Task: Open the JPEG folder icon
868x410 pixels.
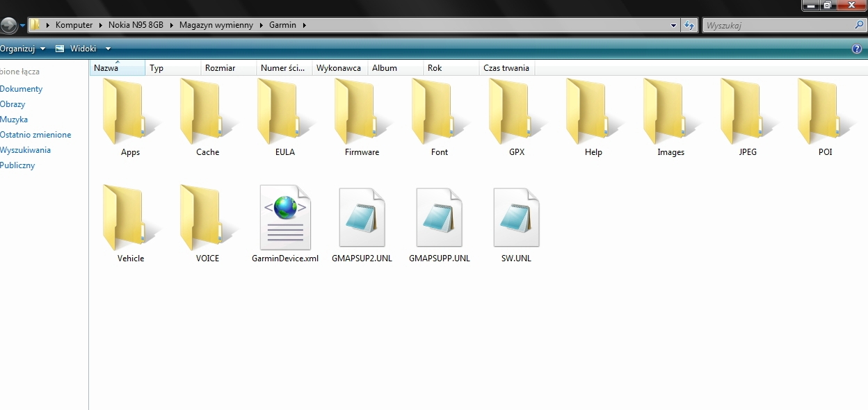Action: click(x=748, y=111)
